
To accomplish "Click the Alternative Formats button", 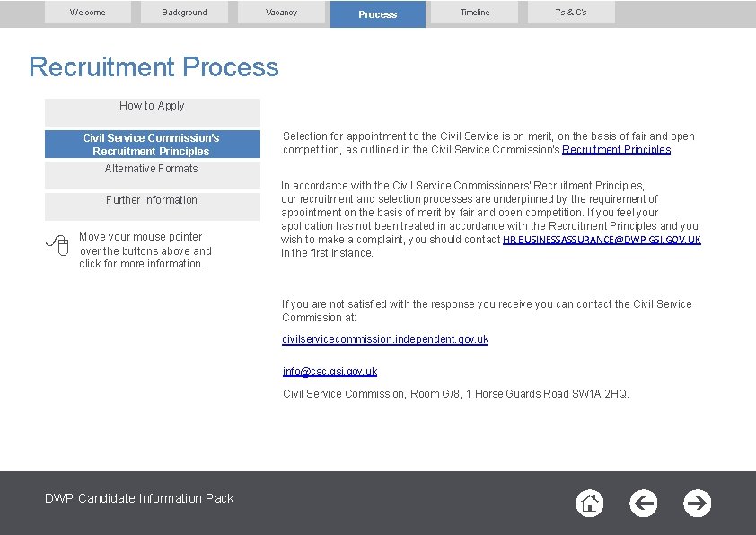I will coord(151,169).
